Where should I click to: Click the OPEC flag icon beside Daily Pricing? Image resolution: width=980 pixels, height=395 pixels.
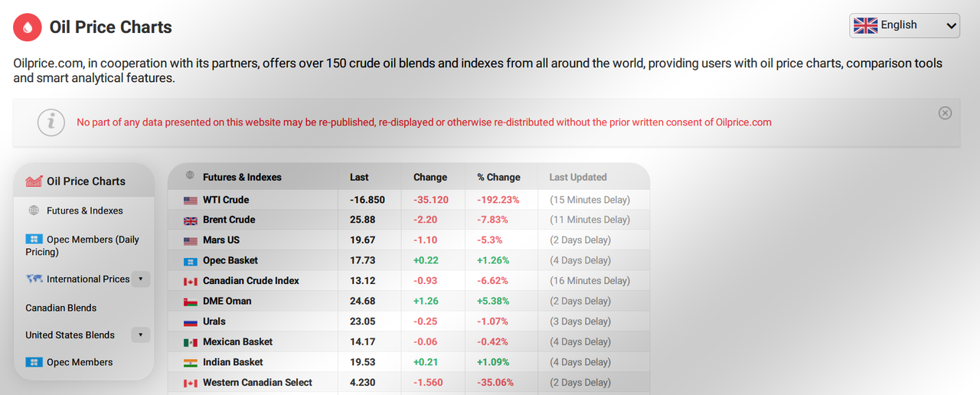point(34,240)
